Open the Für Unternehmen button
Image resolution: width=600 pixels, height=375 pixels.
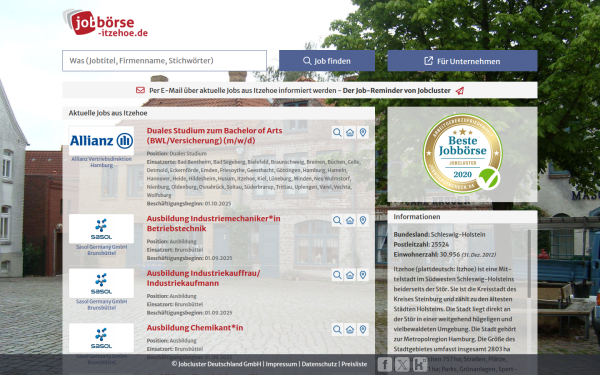pos(462,60)
